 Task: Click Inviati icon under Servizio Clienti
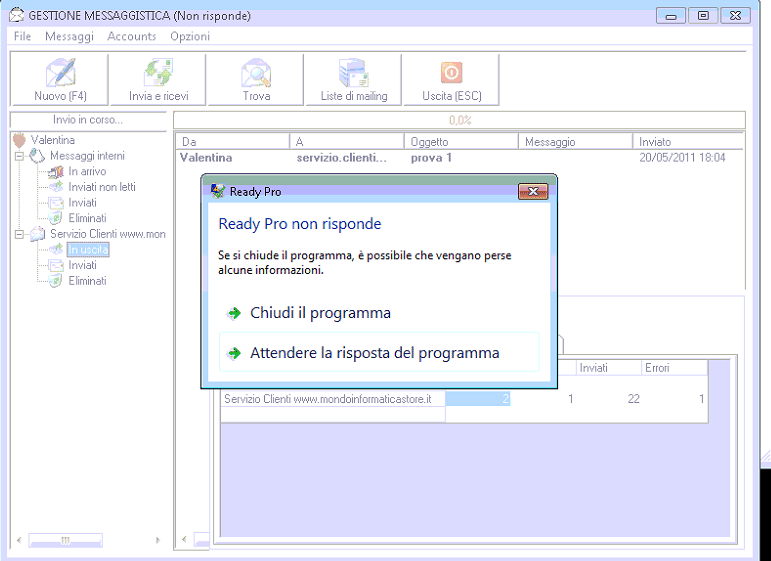[56, 265]
